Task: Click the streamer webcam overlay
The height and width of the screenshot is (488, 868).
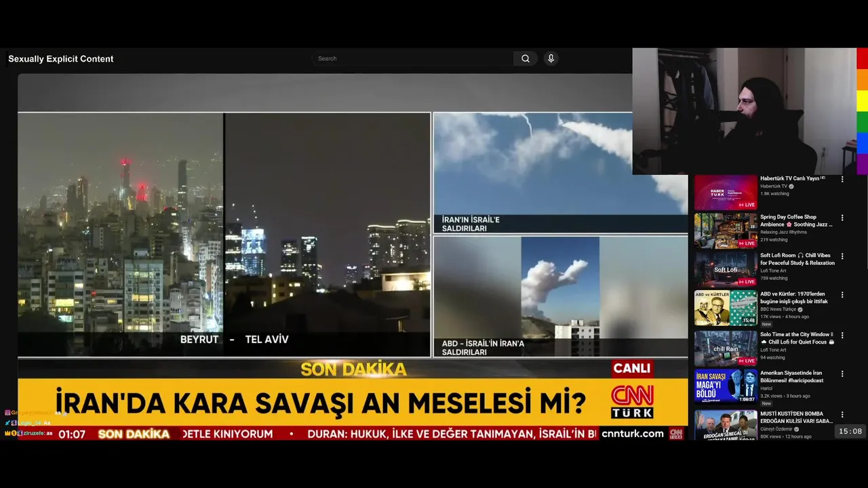Action: click(745, 111)
